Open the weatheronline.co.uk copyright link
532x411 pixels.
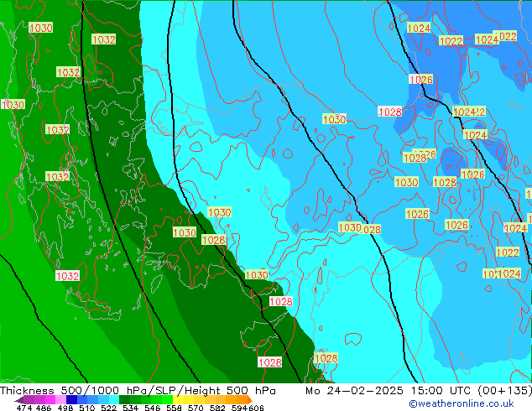pyautogui.click(x=461, y=403)
